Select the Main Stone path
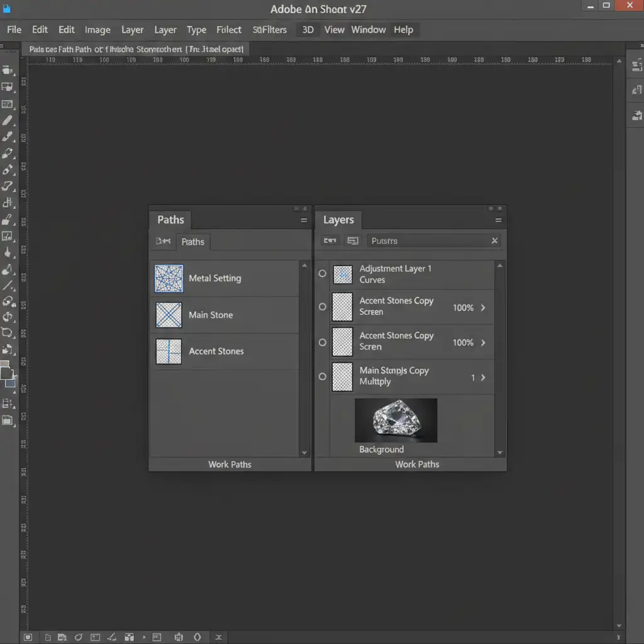 coord(211,315)
